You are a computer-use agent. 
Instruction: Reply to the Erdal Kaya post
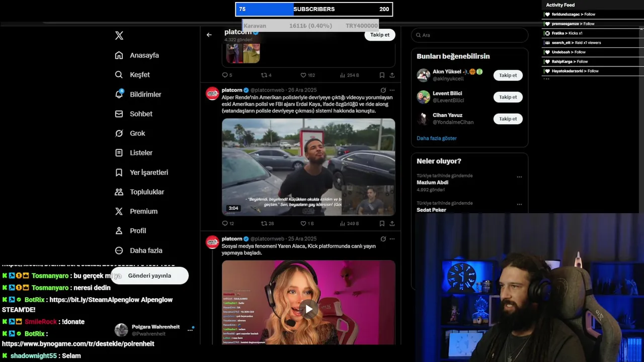pos(228,223)
